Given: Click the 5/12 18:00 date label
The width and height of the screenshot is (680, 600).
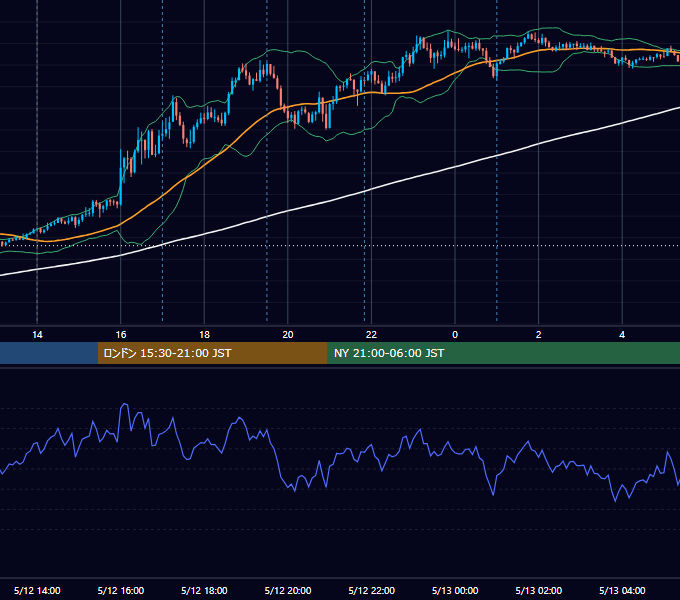Looking at the screenshot, I should [x=204, y=590].
